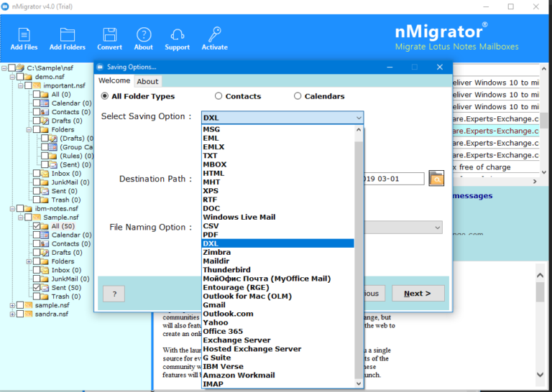The image size is (552, 392).
Task: Select the Calendars radio button
Action: click(x=298, y=96)
